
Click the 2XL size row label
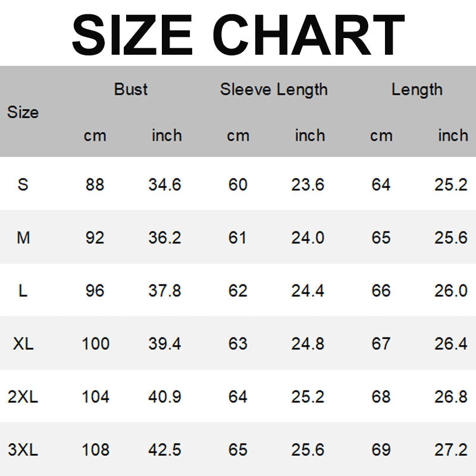[x=23, y=397]
